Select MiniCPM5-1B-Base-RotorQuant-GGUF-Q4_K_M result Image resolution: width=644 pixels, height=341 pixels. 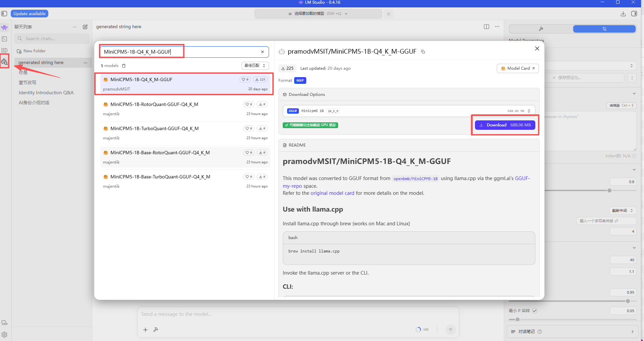(185, 157)
